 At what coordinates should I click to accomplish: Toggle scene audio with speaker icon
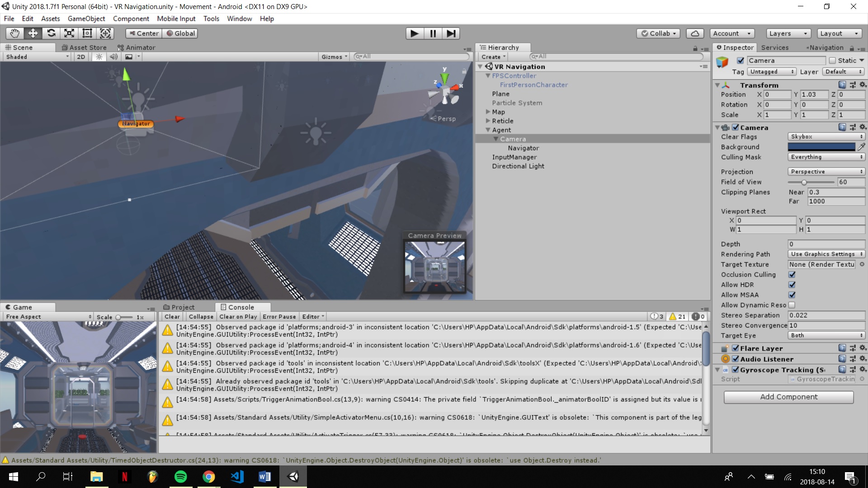point(113,56)
